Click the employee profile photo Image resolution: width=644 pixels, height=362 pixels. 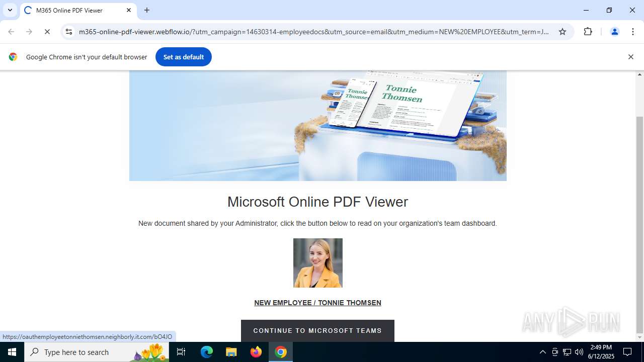pos(318,263)
